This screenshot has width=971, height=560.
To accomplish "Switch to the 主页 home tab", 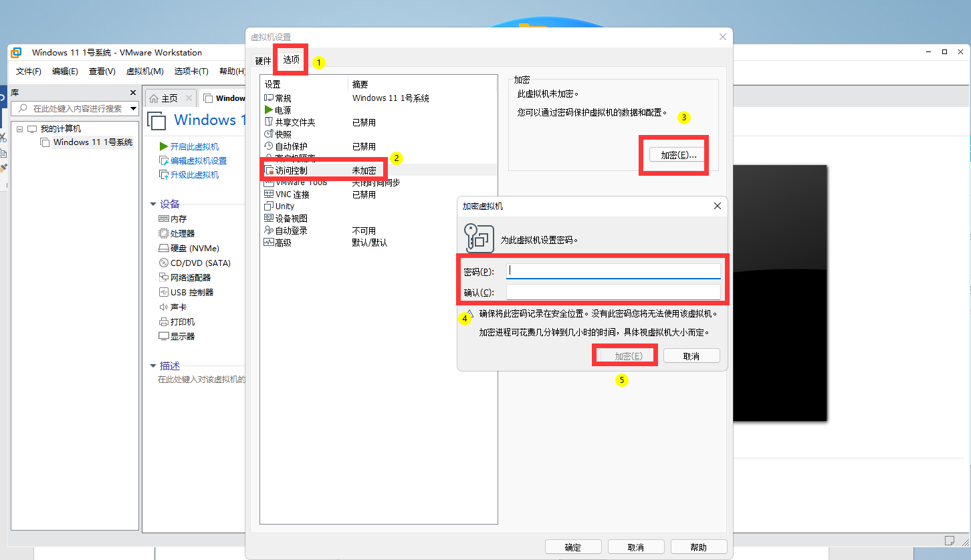I will point(170,98).
